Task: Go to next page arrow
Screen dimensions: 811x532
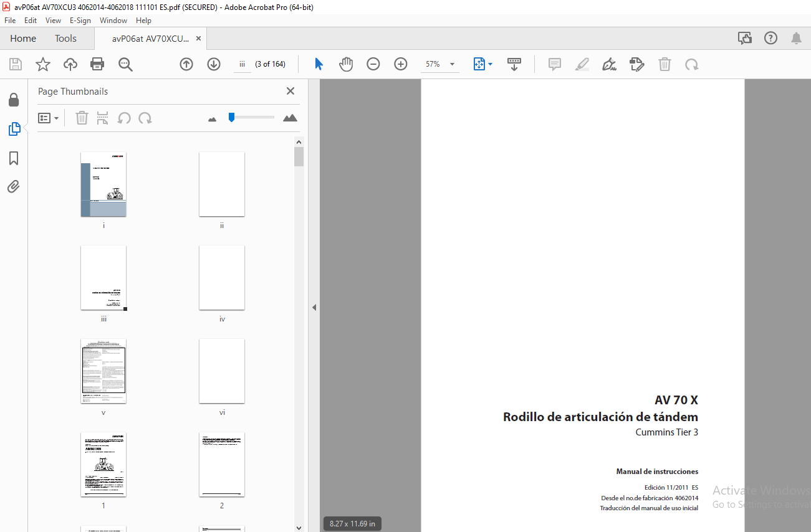Action: (x=214, y=64)
